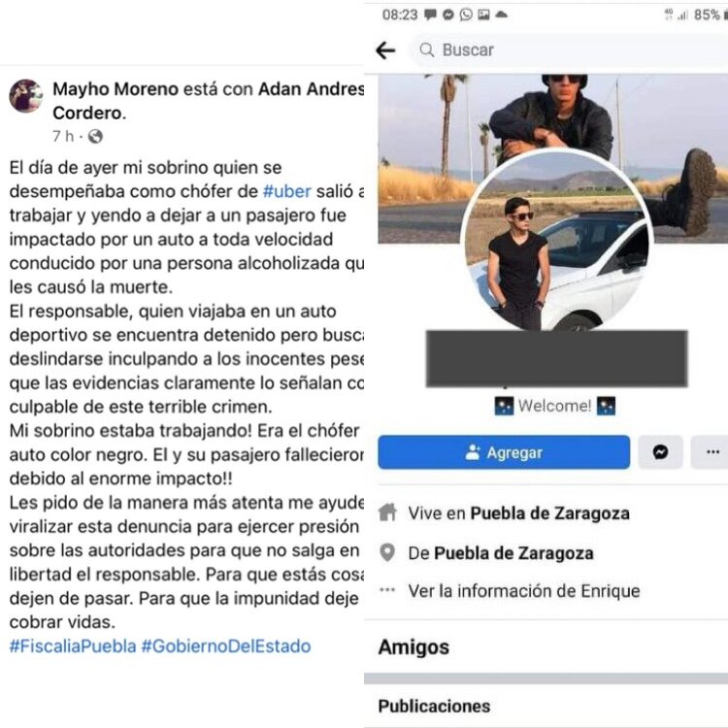
Task: Expand Ver la información de Enrique dots
Action: click(x=387, y=590)
